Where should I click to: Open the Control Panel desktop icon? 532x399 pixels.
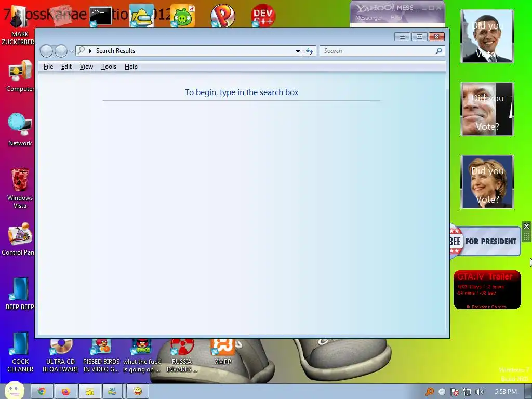coord(18,239)
